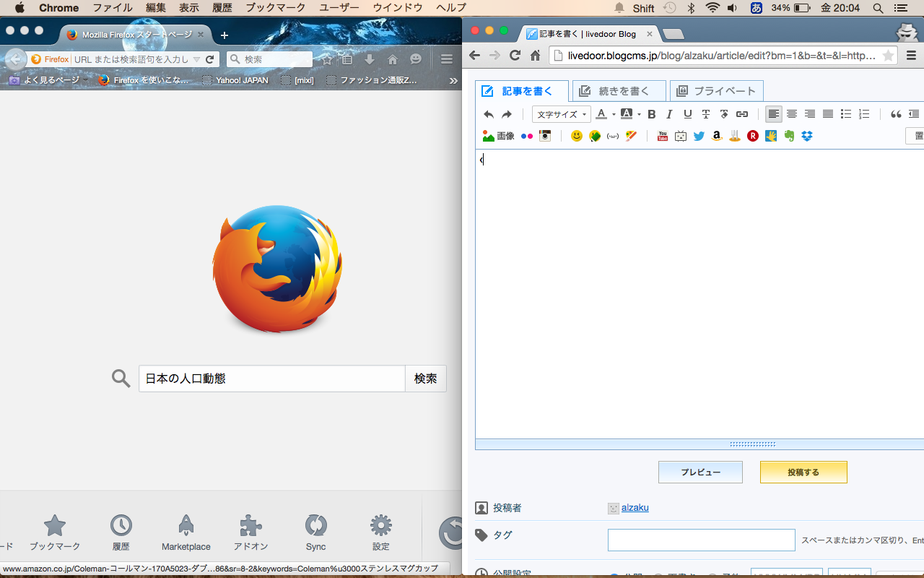The width and height of the screenshot is (924, 578).
Task: Apply the current text color (A icon)
Action: coord(601,114)
